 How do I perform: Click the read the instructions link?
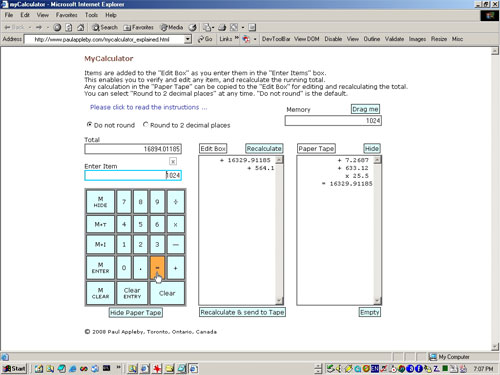149,107
